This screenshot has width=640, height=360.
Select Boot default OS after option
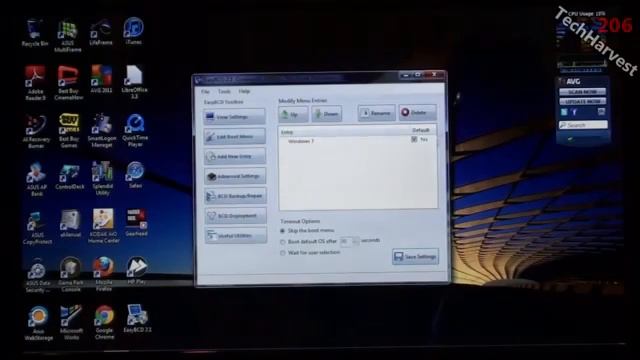click(x=308, y=242)
